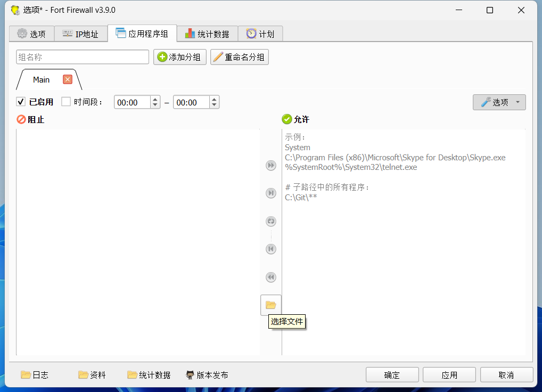The width and height of the screenshot is (542, 392).
Task: Decrease the start time spinner
Action: click(x=155, y=105)
